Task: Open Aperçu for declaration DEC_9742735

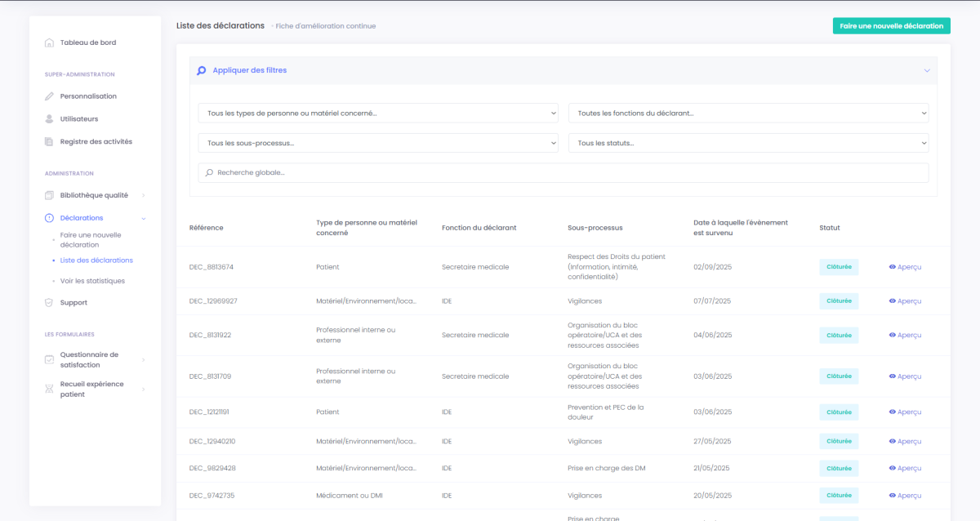Action: tap(905, 496)
